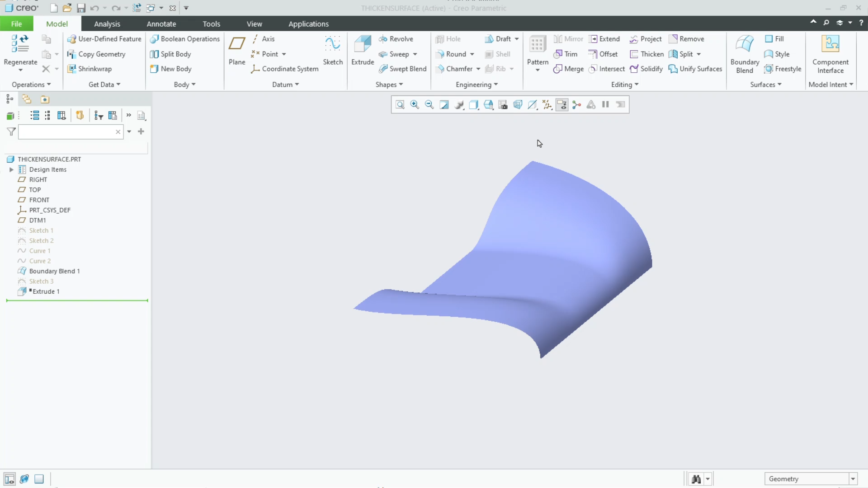Choose the Revolve tool
This screenshot has height=488, width=868.
pyautogui.click(x=396, y=39)
